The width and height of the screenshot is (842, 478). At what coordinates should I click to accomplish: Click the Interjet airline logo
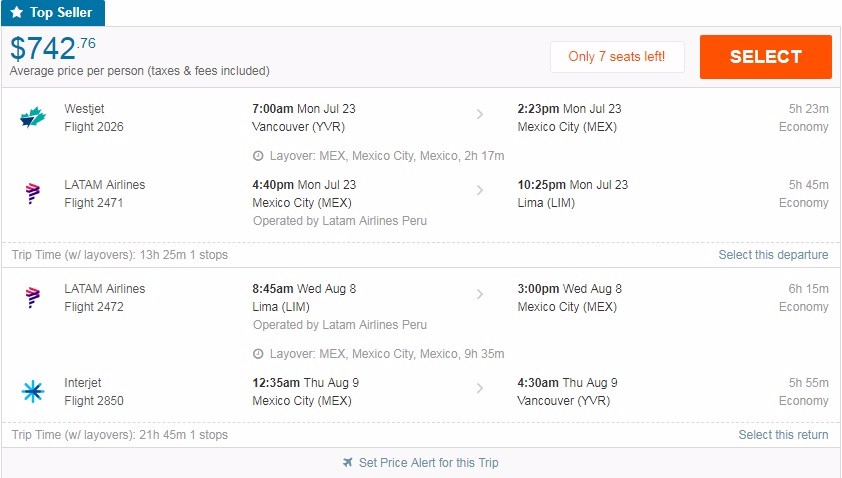[x=33, y=392]
